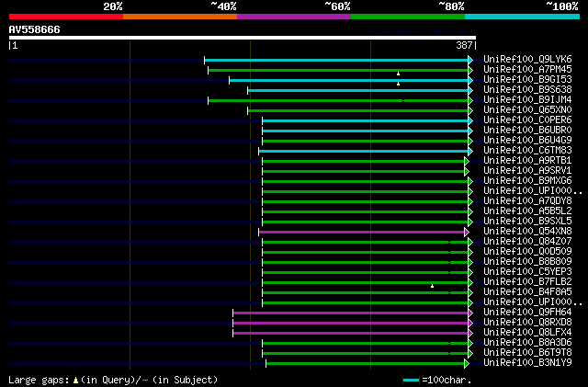Follow the UniRef100_A7QDY8 link
This screenshot has height=387, width=588.
[527, 201]
